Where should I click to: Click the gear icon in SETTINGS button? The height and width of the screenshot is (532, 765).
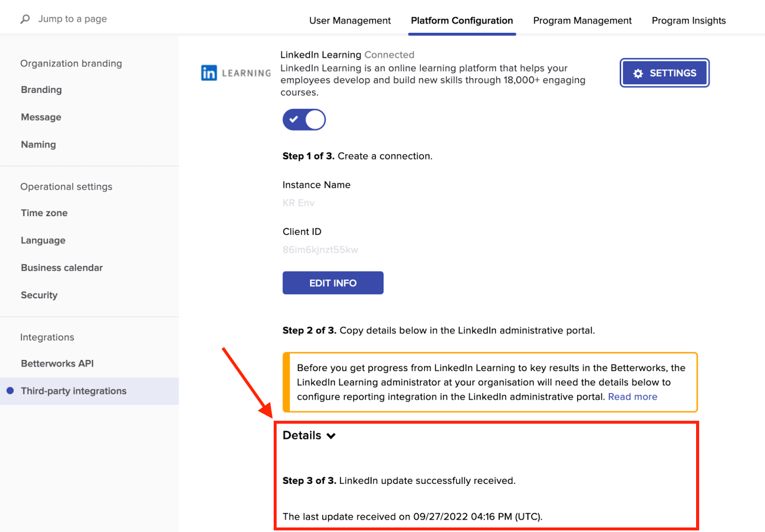pos(638,73)
